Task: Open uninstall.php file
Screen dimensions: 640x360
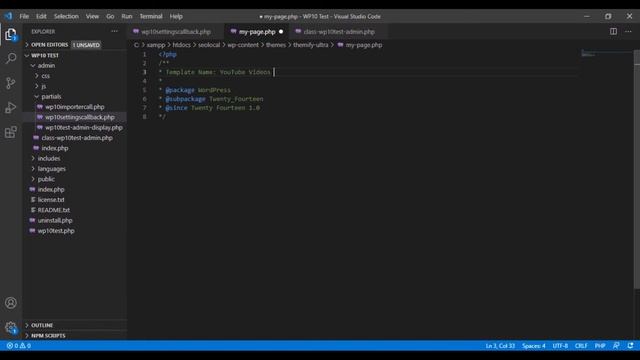Action: (55, 220)
